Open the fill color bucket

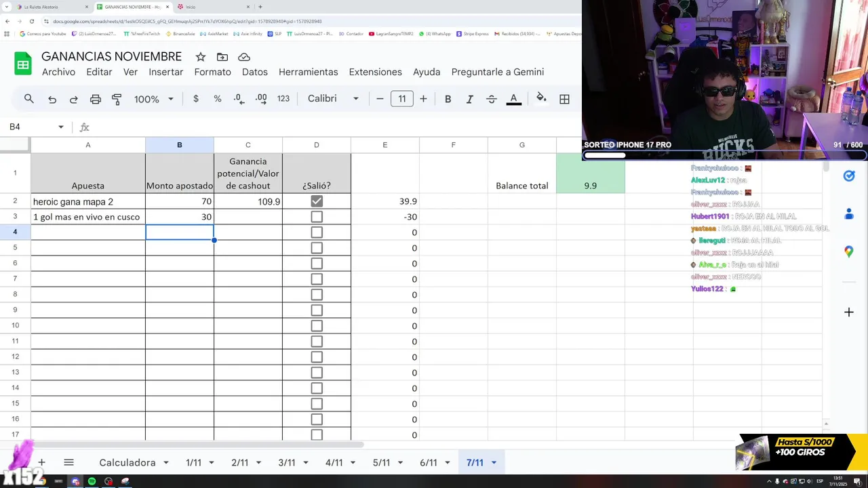click(541, 99)
